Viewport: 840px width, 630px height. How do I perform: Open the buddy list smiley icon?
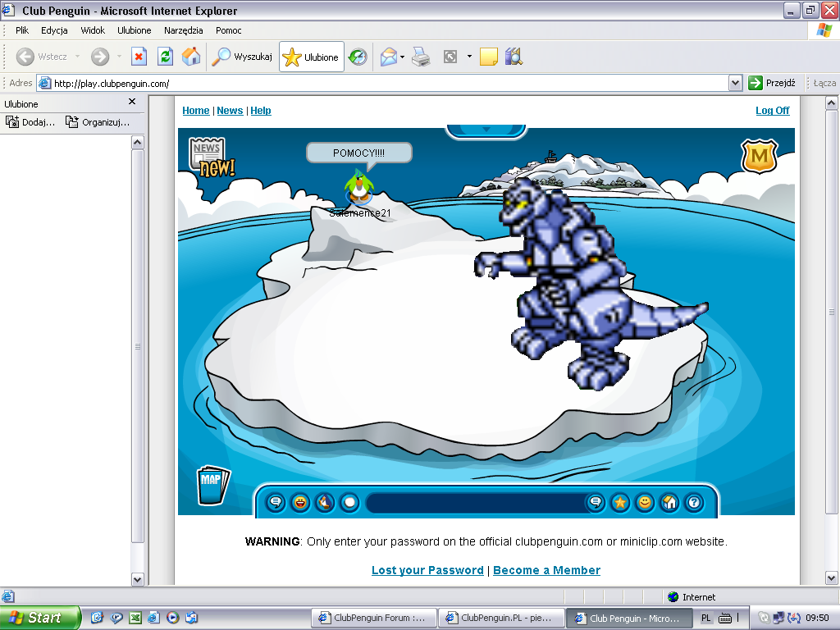coord(645,503)
